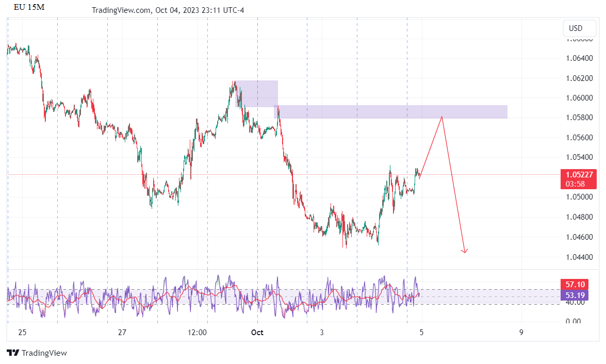Click the Oct label on time axis
606x364 pixels.
pyautogui.click(x=257, y=333)
